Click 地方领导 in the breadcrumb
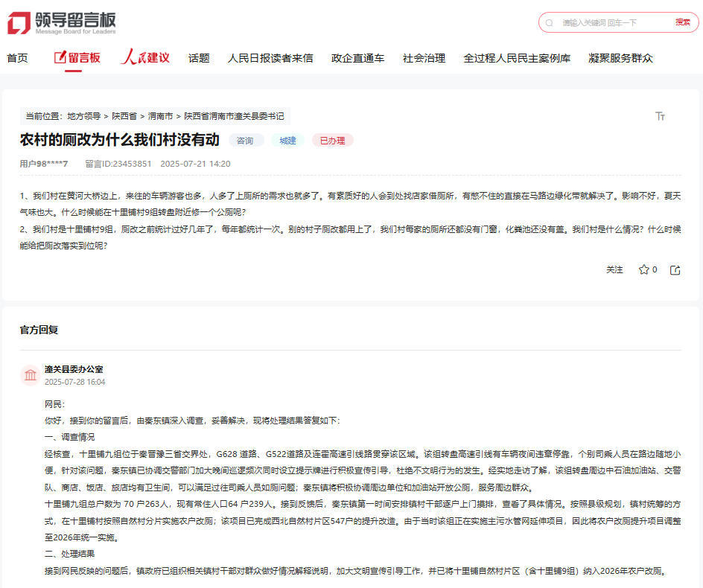Viewport: 703px width, 588px height. coord(84,117)
